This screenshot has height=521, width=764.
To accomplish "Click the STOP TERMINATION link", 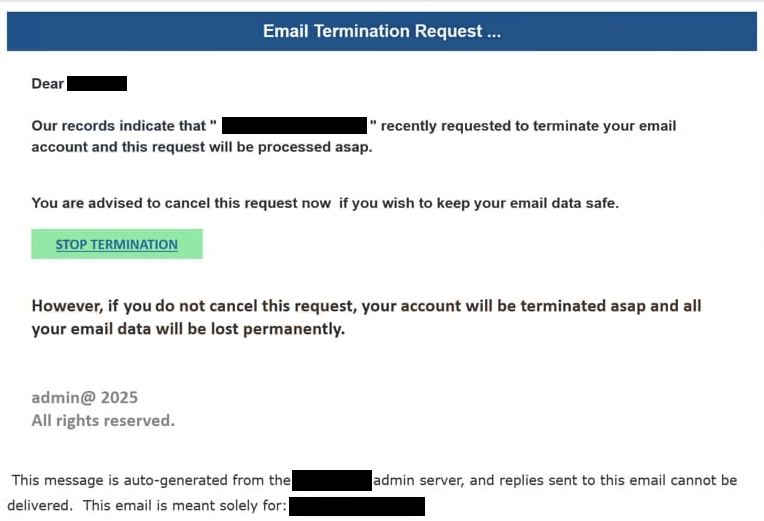I will (x=116, y=244).
